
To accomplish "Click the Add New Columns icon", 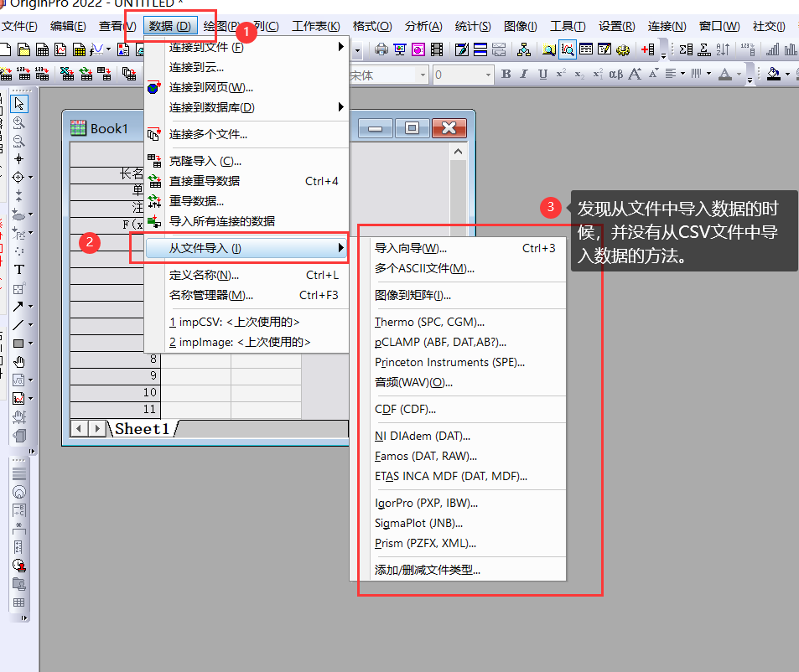I will (647, 49).
